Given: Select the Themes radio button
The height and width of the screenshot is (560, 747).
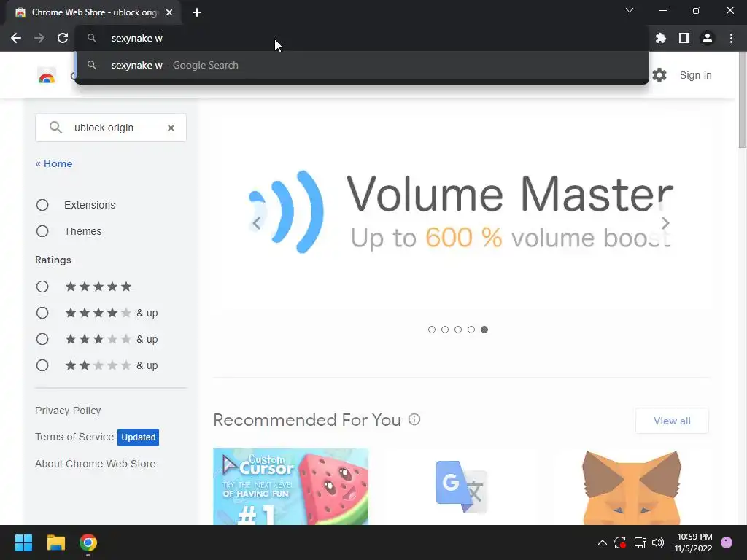Looking at the screenshot, I should coord(42,231).
